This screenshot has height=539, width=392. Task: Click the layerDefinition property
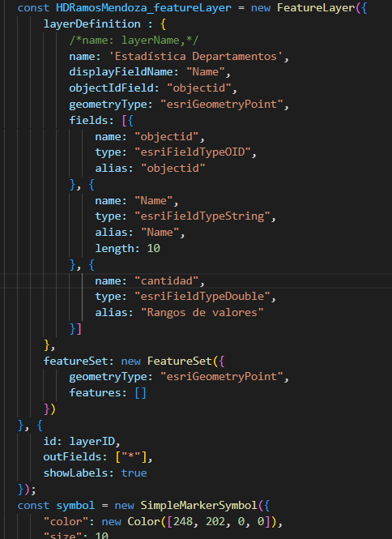pyautogui.click(x=92, y=24)
